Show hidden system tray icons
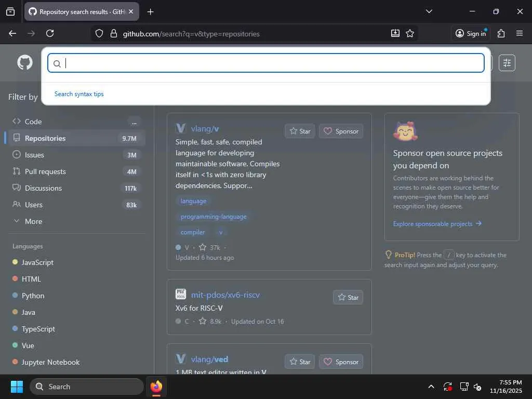This screenshot has height=399, width=532. pyautogui.click(x=431, y=387)
